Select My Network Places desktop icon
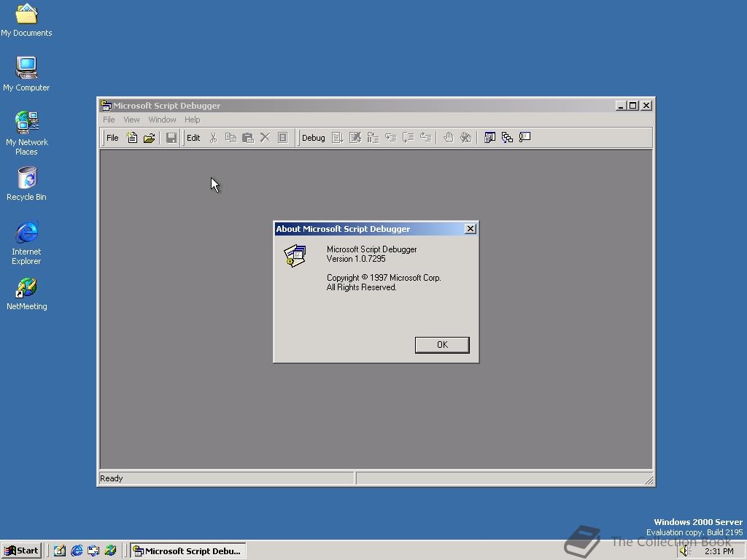The width and height of the screenshot is (747, 560). click(x=27, y=133)
